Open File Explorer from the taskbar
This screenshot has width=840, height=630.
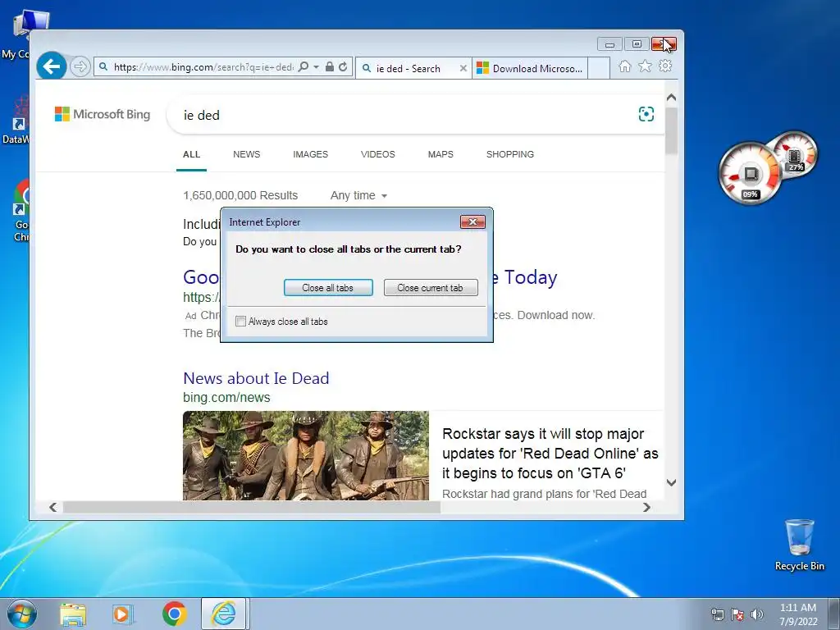73,614
